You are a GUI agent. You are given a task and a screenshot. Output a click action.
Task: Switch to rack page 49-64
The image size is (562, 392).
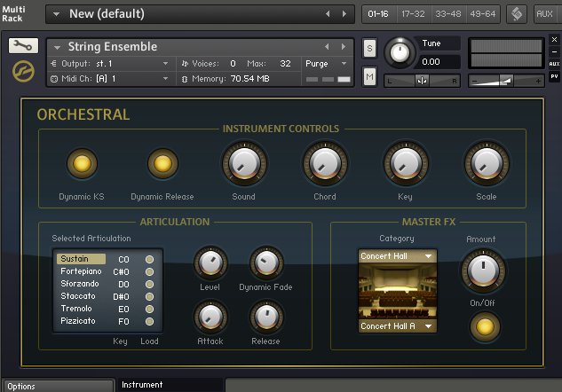click(x=483, y=14)
